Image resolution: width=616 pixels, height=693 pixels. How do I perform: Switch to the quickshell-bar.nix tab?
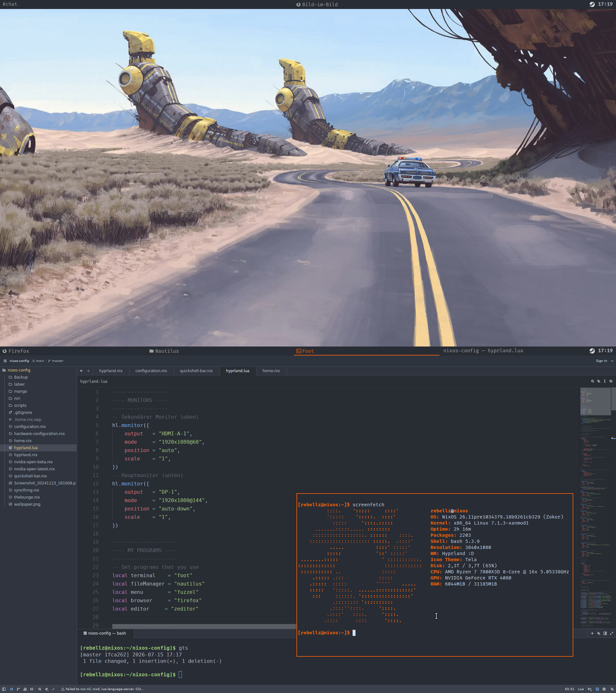point(196,371)
